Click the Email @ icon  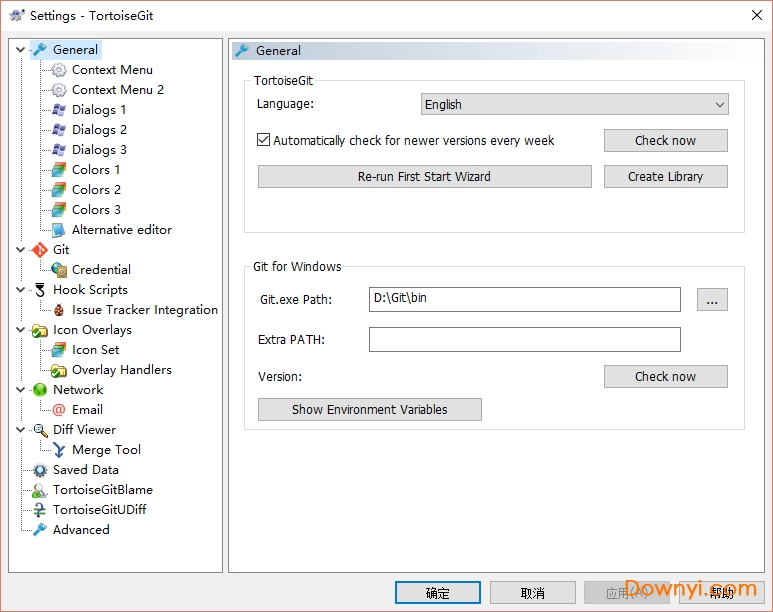tap(59, 410)
